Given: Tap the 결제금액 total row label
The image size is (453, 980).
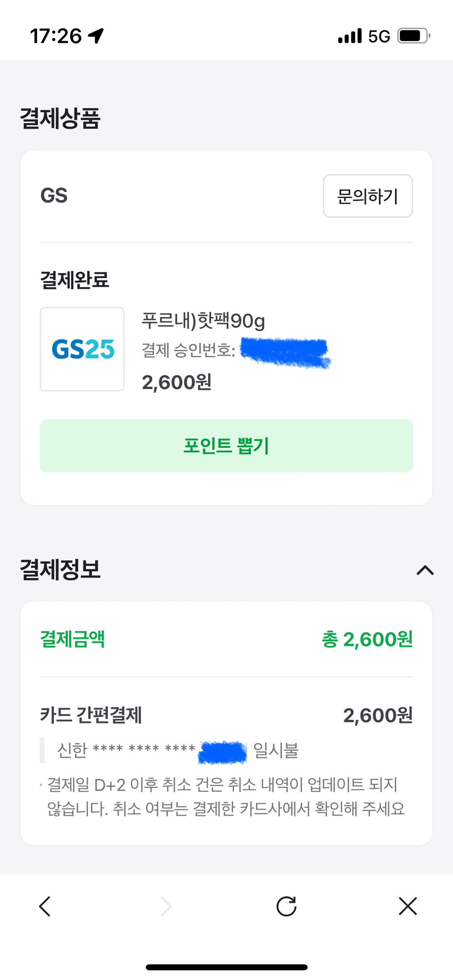Looking at the screenshot, I should [73, 639].
